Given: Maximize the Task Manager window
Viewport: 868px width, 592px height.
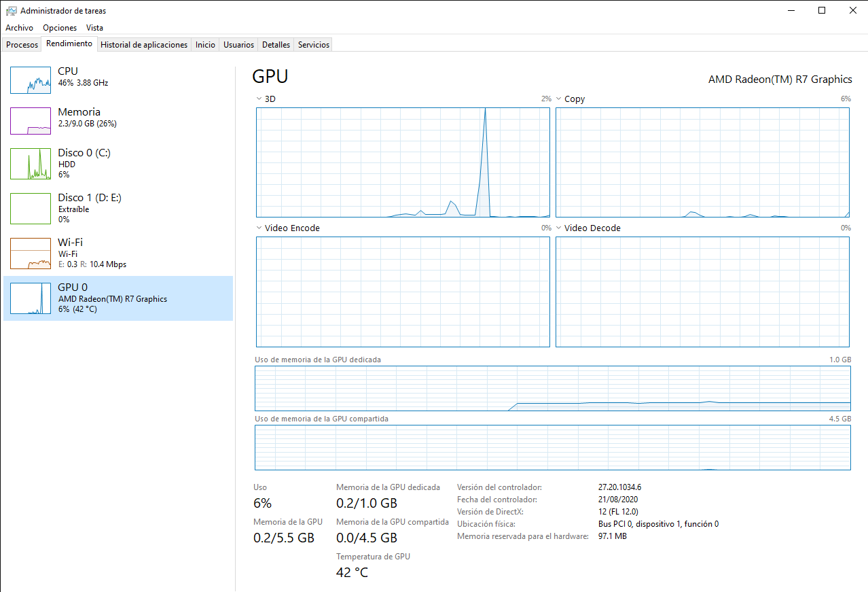Looking at the screenshot, I should (822, 10).
